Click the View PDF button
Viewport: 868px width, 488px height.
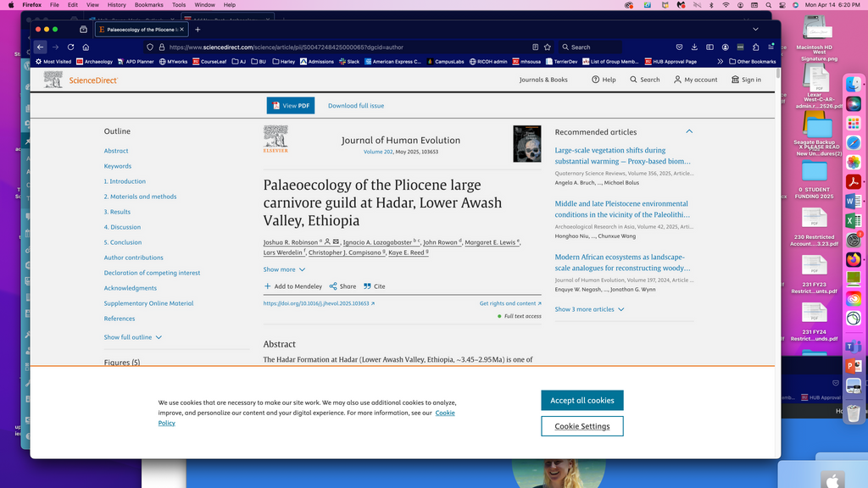pos(291,106)
